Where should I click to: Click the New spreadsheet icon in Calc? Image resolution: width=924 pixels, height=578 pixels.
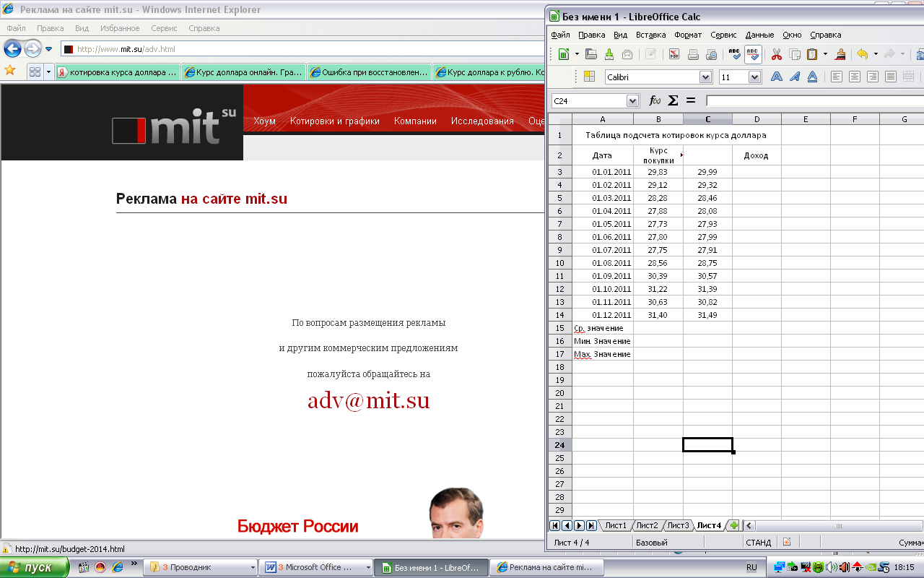click(564, 54)
